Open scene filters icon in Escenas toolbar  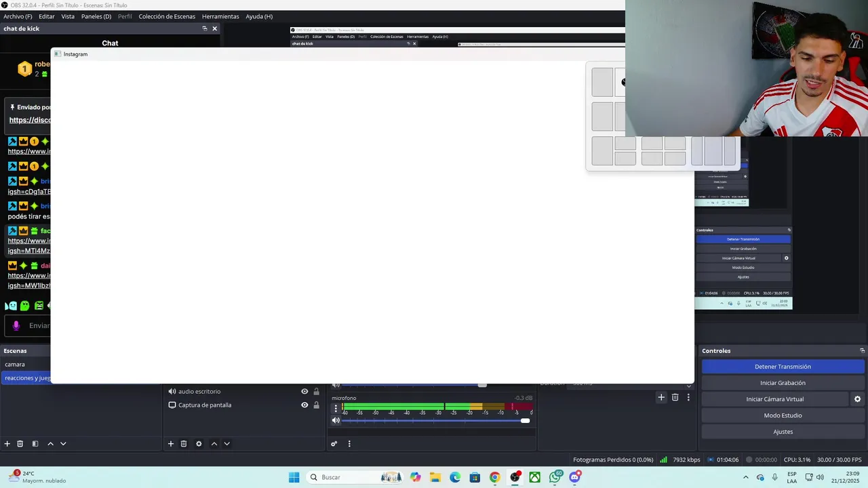tap(35, 444)
